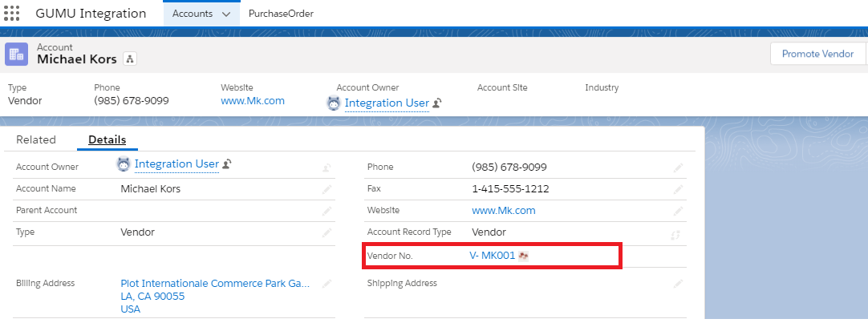868x323 pixels.
Task: Edit Shipping Address pencil icon
Action: 678,284
